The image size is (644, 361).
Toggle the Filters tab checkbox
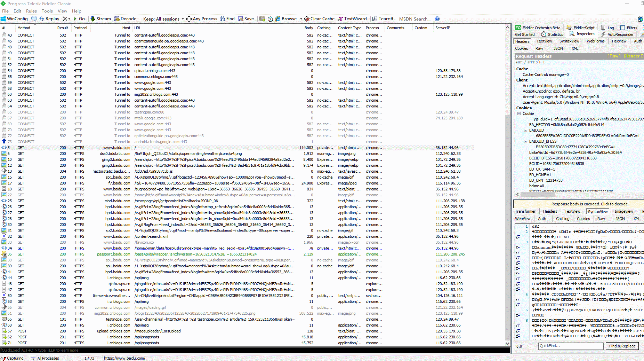point(623,28)
